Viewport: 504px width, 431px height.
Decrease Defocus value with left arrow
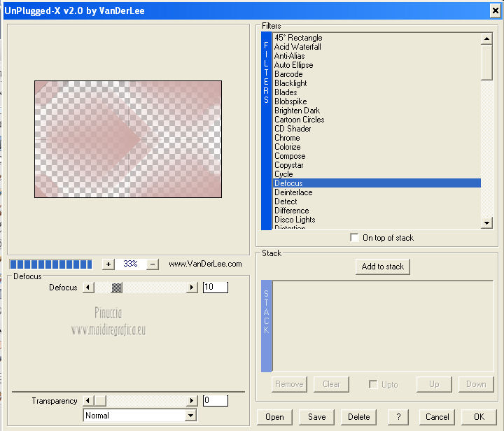pos(88,287)
